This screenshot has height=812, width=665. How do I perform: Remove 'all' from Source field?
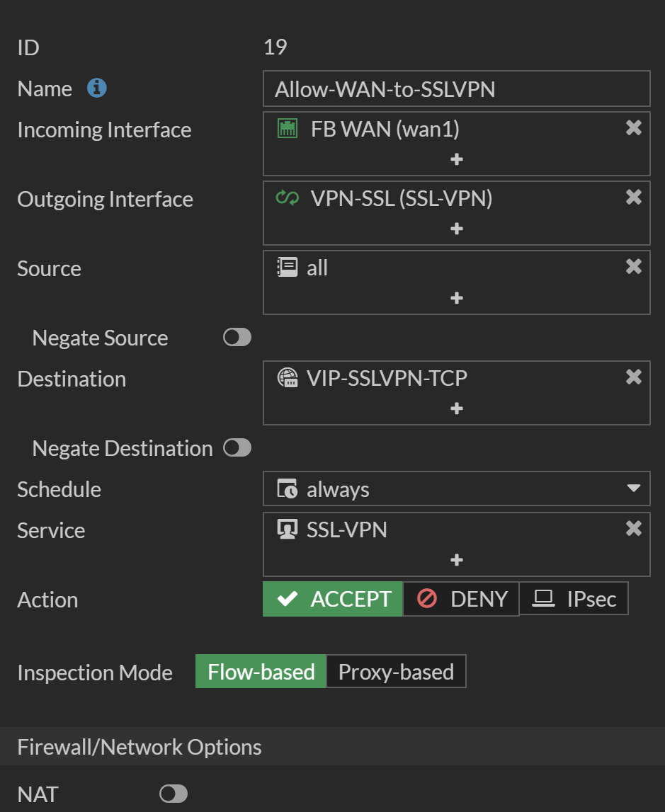tap(633, 266)
